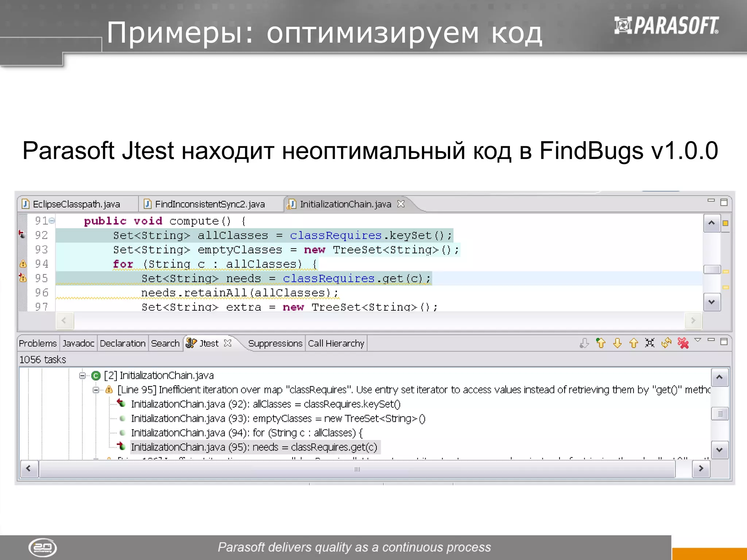Click the Jtest tree vertical scroll down arrow

coord(720,450)
